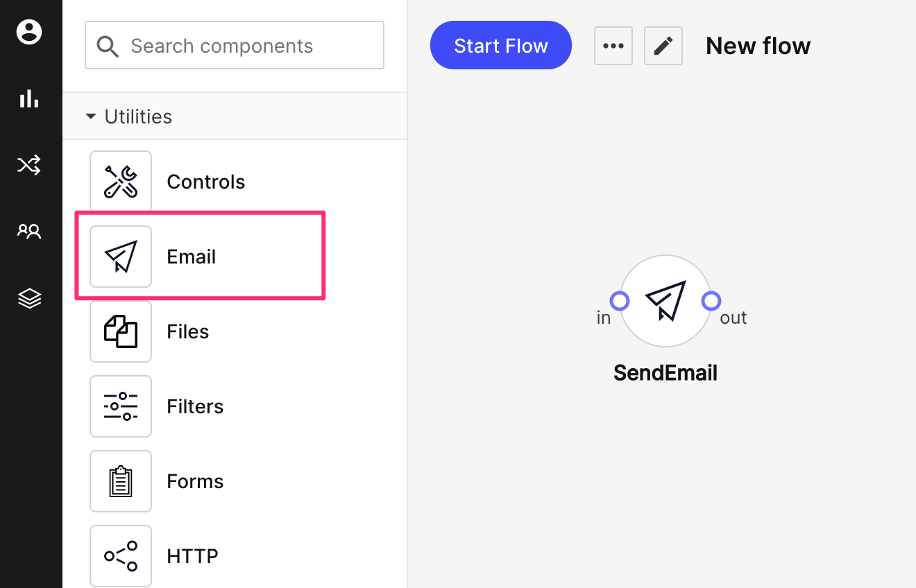Open the bar chart analytics icon

pos(29,98)
